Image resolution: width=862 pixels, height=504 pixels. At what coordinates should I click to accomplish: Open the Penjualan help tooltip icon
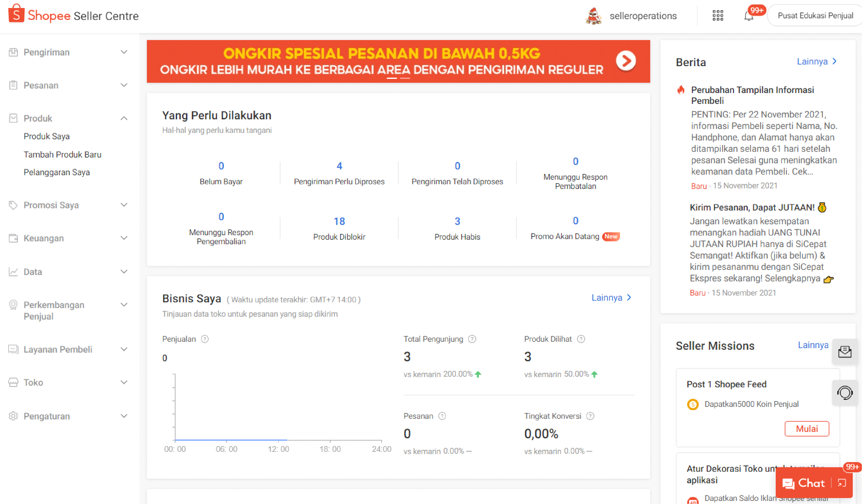click(x=205, y=339)
